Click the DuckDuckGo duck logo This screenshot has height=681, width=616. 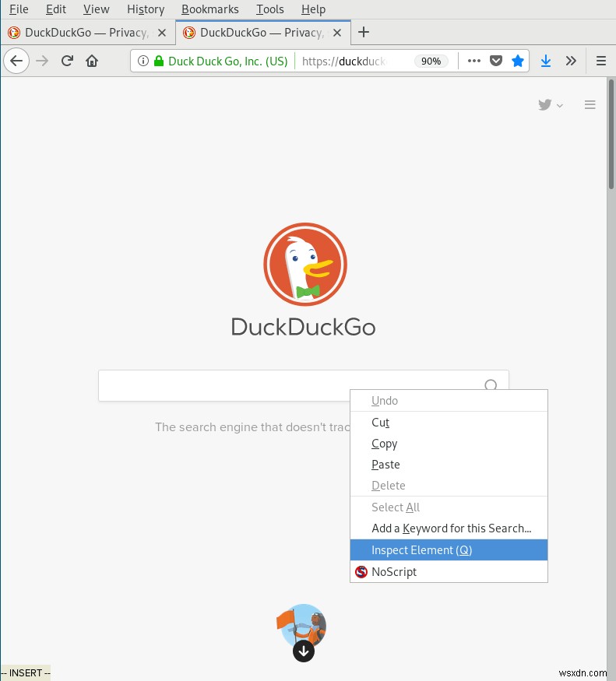(305, 265)
